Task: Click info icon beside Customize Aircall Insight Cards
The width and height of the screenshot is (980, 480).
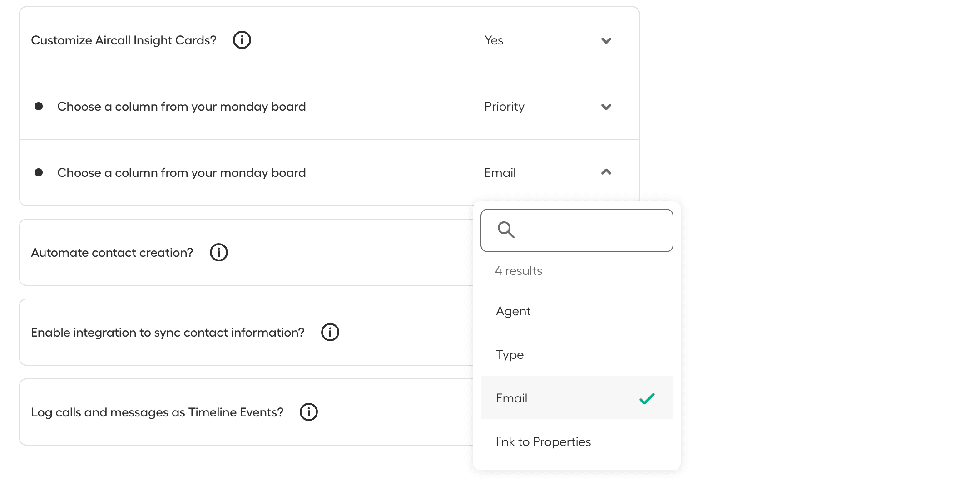Action: pos(242,40)
